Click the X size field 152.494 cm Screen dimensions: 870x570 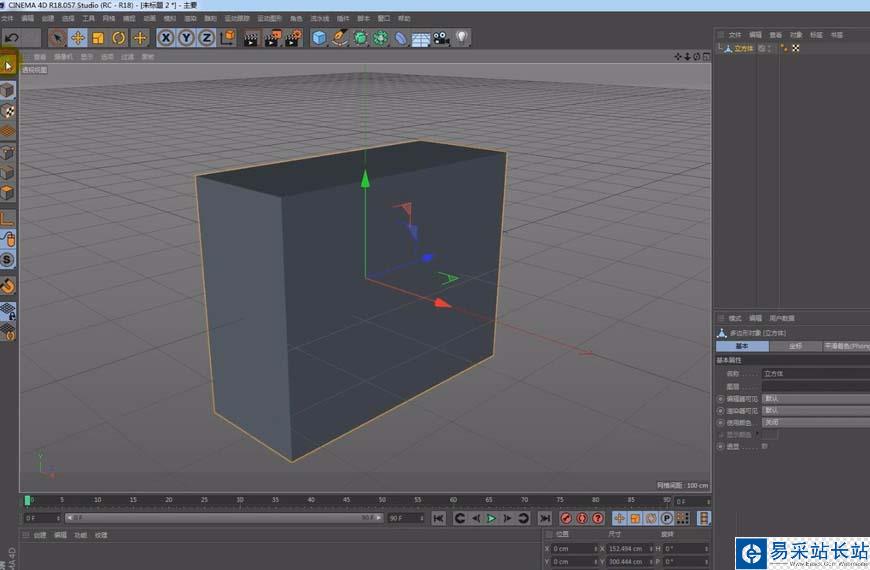626,548
